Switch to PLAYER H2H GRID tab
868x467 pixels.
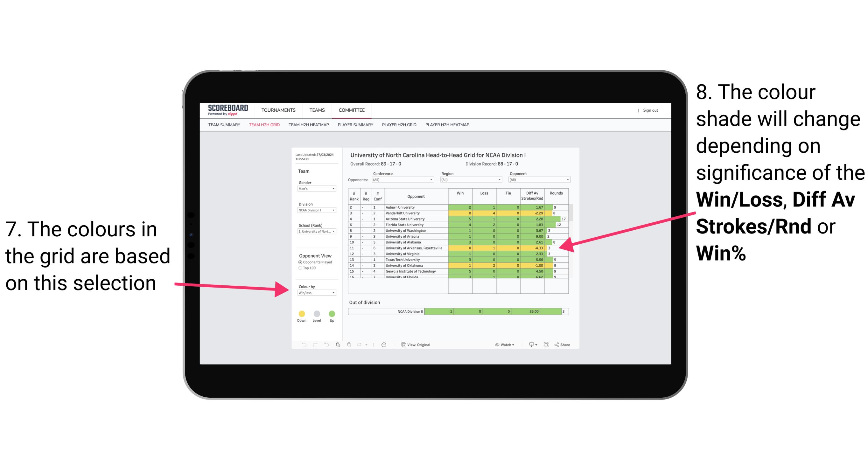(402, 127)
